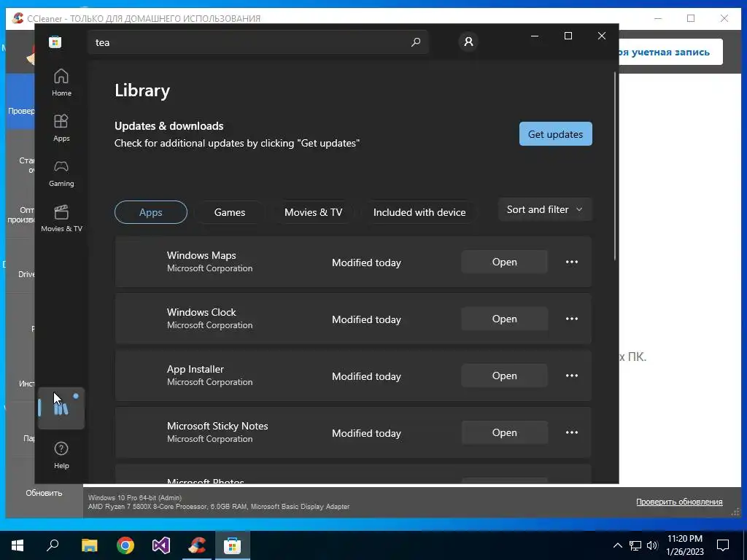The image size is (747, 560).
Task: Open network status tray icon
Action: [x=635, y=545]
